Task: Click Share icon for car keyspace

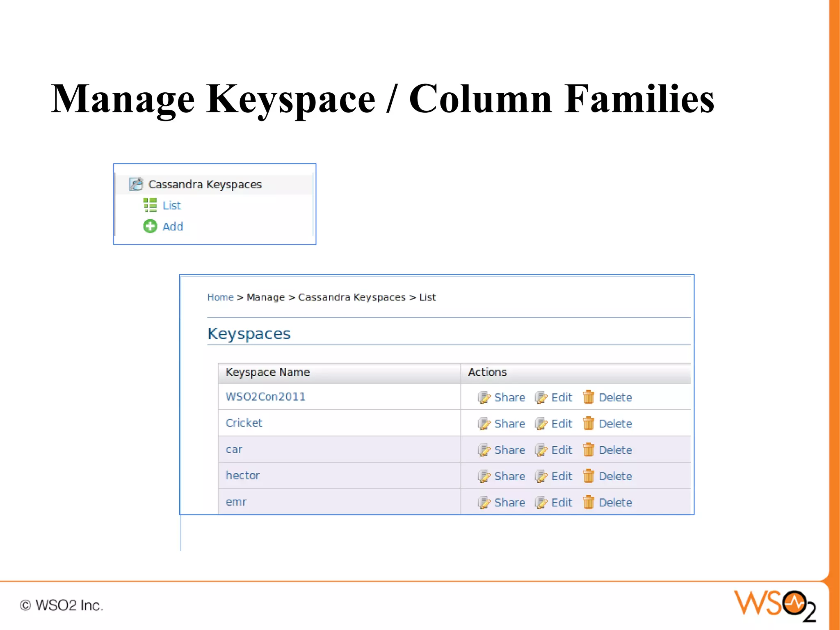Action: 484,450
